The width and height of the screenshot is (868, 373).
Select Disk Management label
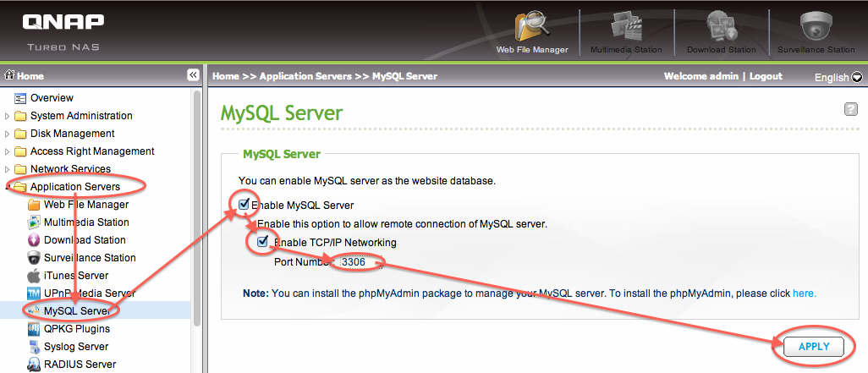pos(73,134)
